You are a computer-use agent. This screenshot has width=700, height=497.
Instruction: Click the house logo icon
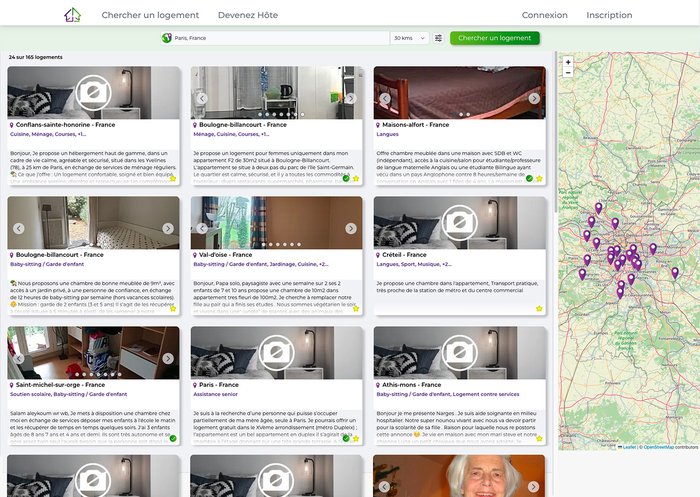tap(72, 15)
